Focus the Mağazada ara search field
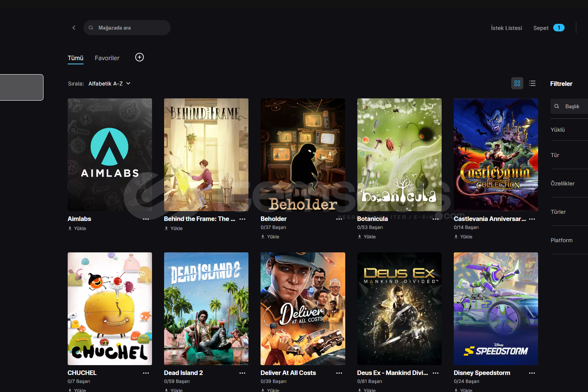This screenshot has width=588, height=392. pyautogui.click(x=127, y=28)
